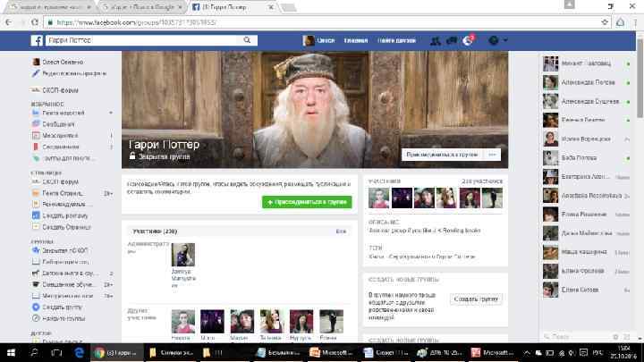
Task: Click the group administrator's photo thumbnail
Action: [183, 255]
